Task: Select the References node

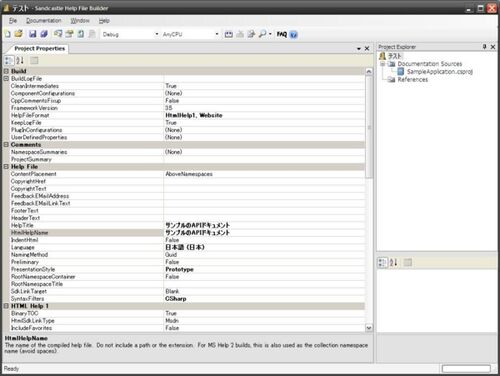Action: pyautogui.click(x=412, y=80)
